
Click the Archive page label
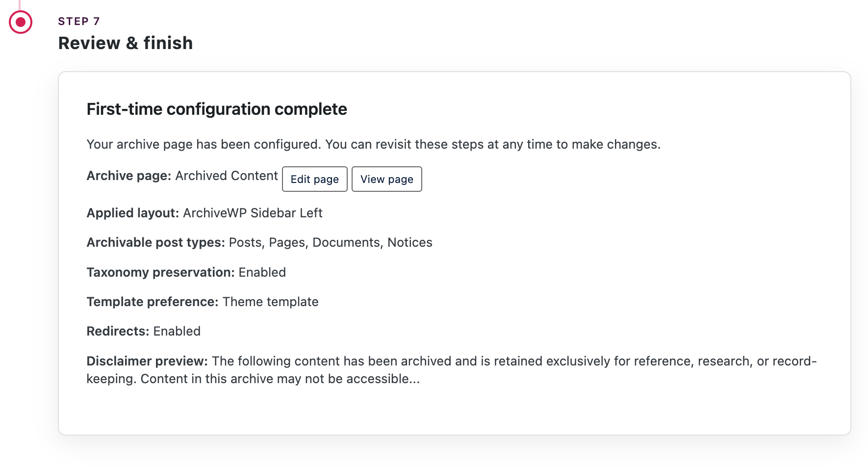[128, 175]
